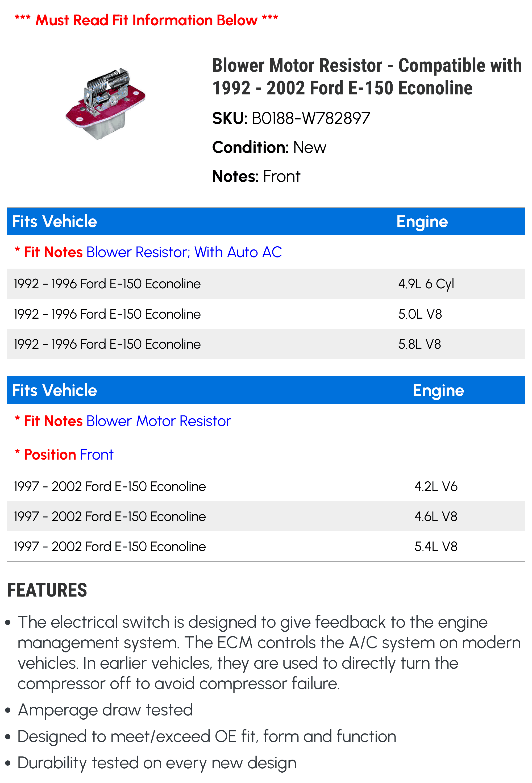
Task: Click the first Fits Vehicle table header
Action: coord(55,221)
